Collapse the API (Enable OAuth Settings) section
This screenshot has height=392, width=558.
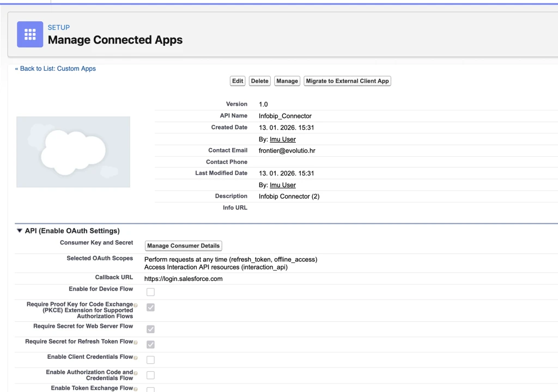click(x=20, y=231)
